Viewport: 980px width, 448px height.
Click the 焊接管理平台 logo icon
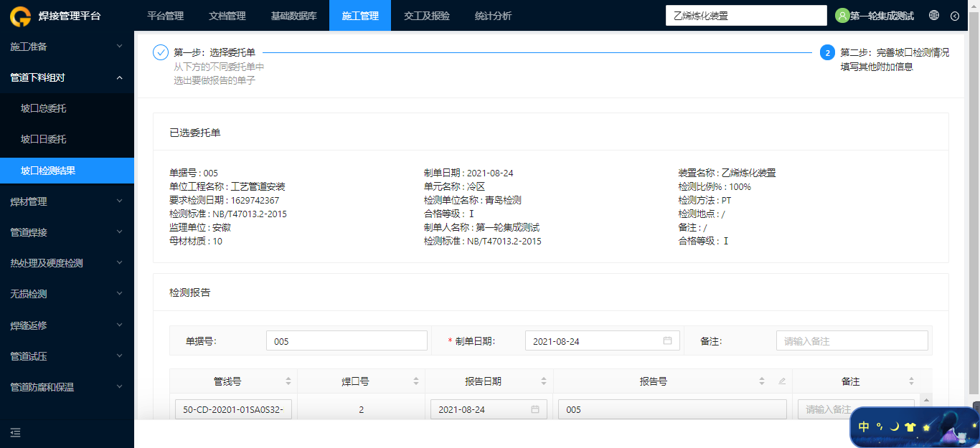(21, 15)
